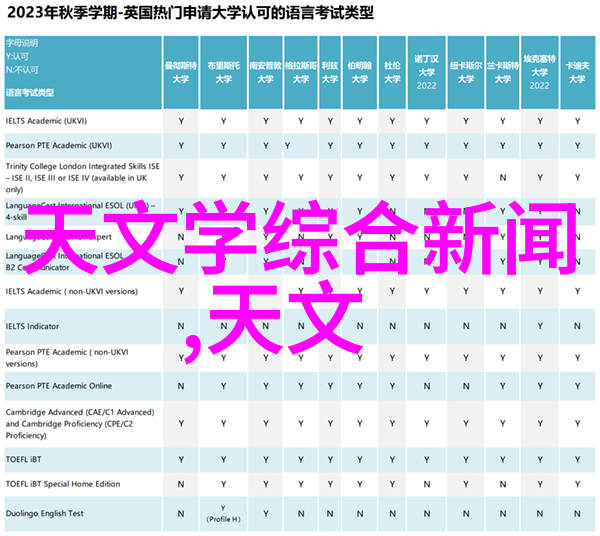Click the Y cell for Cambridge Advanced under 伯明翰大学
The height and width of the screenshot is (536, 600).
360,424
